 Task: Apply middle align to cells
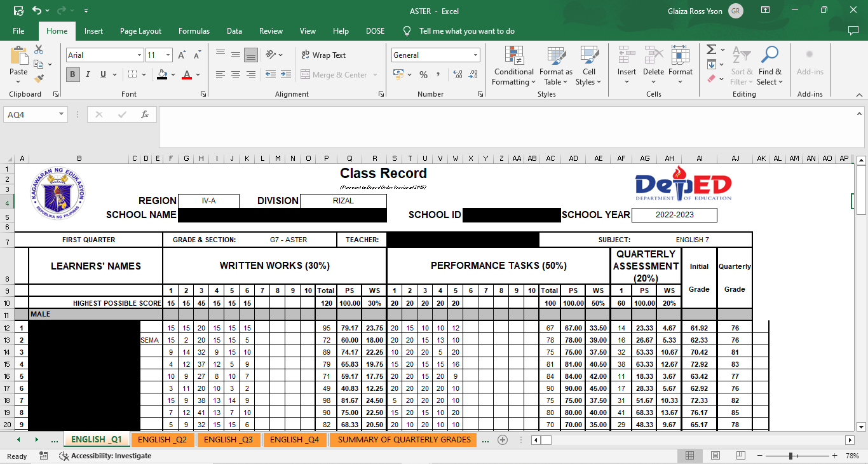pyautogui.click(x=236, y=55)
